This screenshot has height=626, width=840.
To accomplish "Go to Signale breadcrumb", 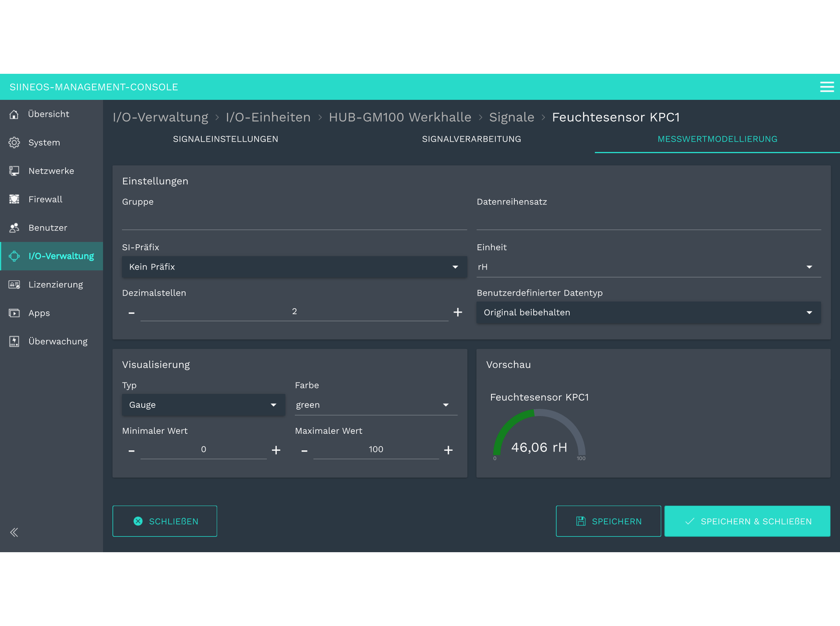I will click(x=512, y=117).
